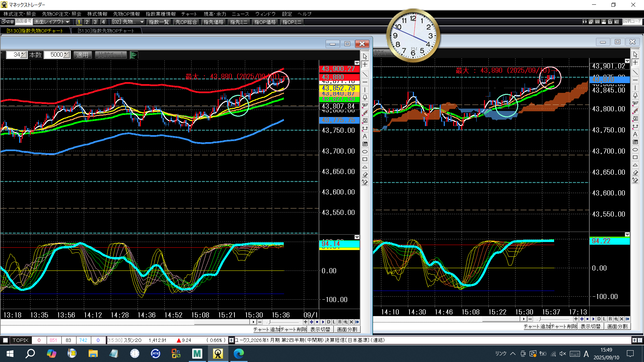Toggle the D (daily) period button in left chart
The width and height of the screenshot is (644, 362).
point(329,322)
